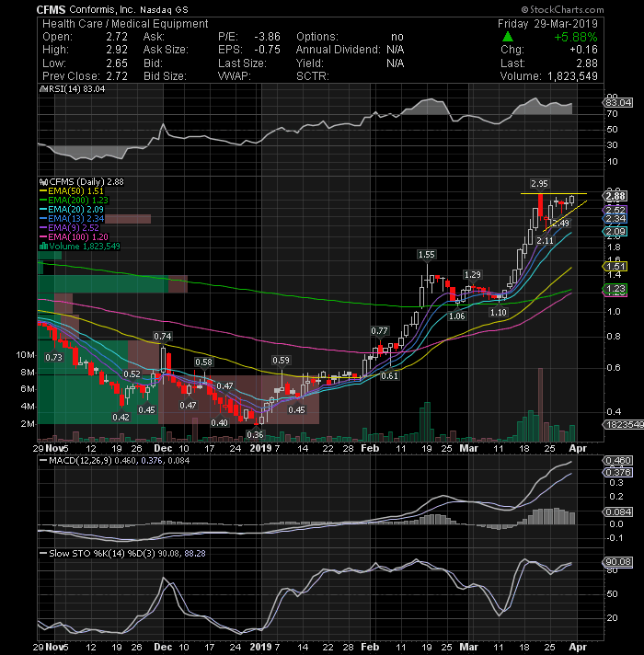Click the Options value no
Screen dimensions: 644x655
[397, 37]
